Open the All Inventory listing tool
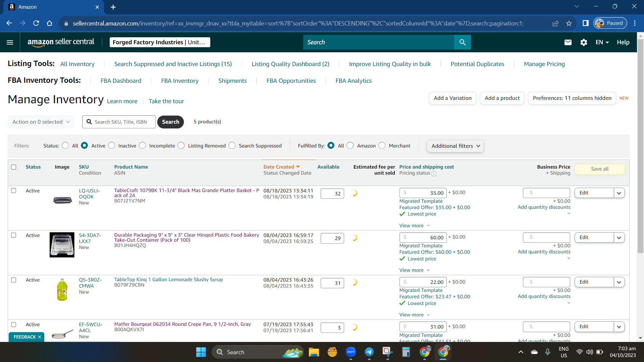This screenshot has width=644, height=362. 77,64
